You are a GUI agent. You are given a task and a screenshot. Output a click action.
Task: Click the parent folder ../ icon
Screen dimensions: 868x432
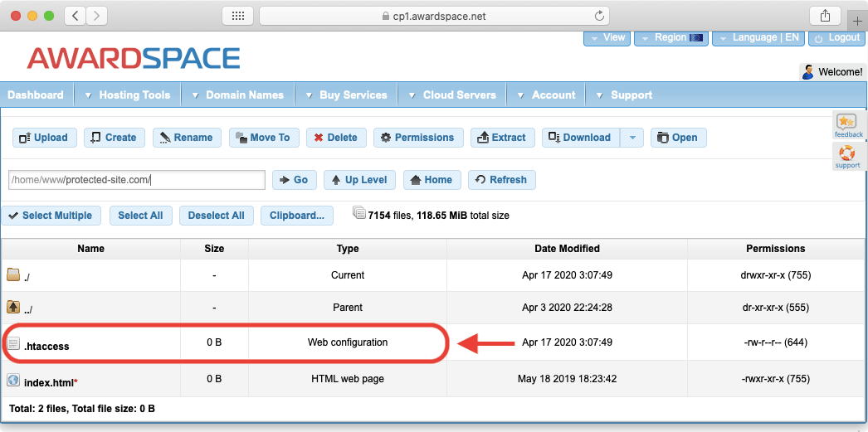pyautogui.click(x=12, y=307)
